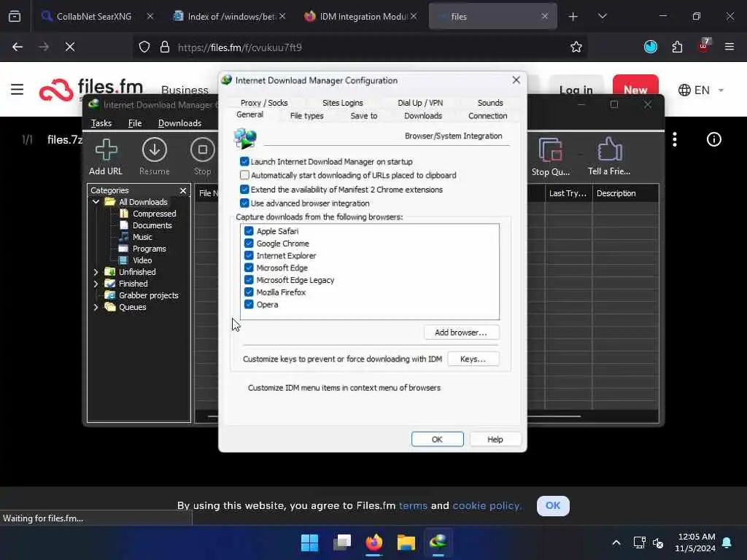
Task: Show hidden icons chevron in system tray
Action: (616, 542)
